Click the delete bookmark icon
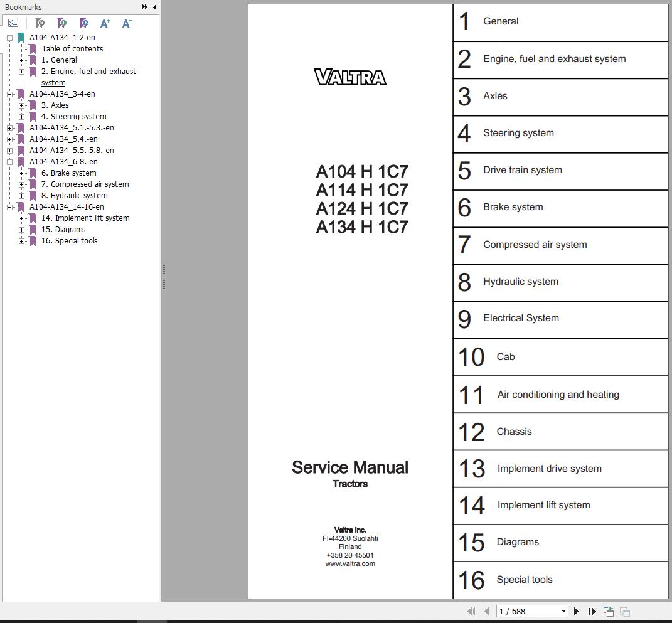The height and width of the screenshot is (623, 672). 40,23
